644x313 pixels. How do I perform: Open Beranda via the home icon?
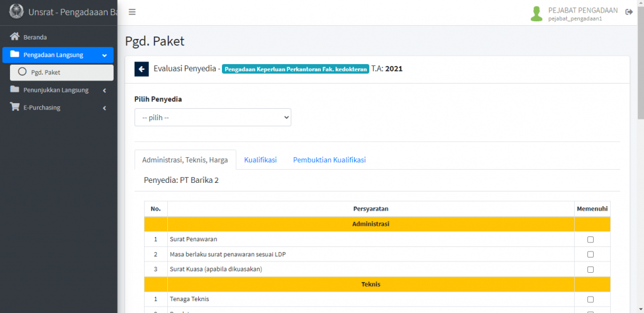(x=15, y=37)
